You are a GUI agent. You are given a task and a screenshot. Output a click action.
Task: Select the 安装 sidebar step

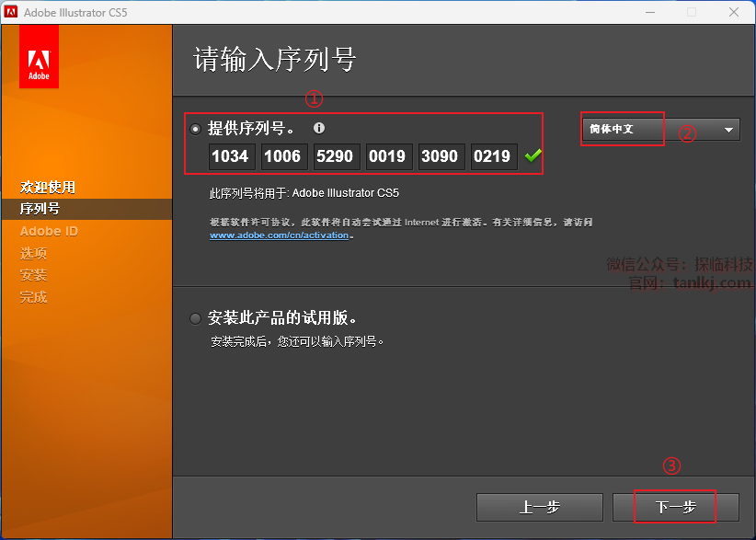point(33,275)
